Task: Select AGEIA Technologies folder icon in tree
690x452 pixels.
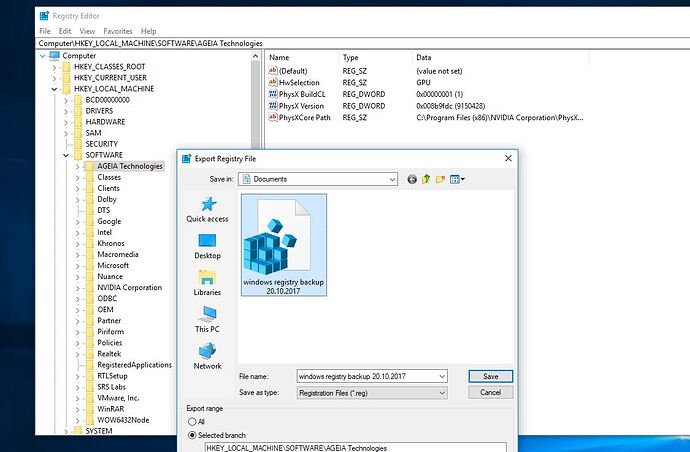Action: [x=89, y=166]
